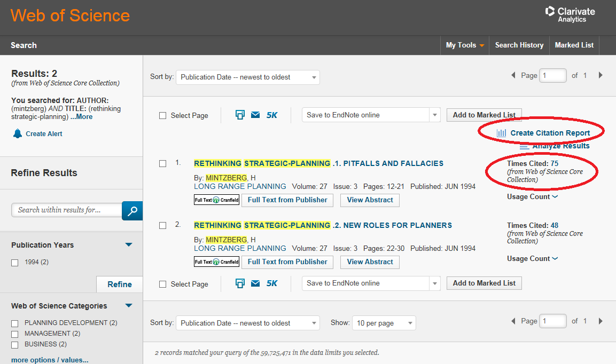Go to previous page using top arrow

513,75
